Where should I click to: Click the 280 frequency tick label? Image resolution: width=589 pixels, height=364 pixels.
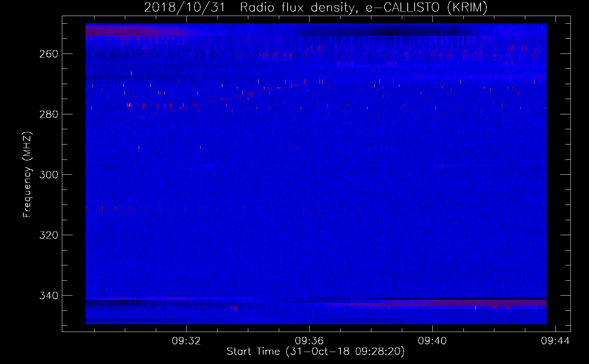tap(49, 114)
